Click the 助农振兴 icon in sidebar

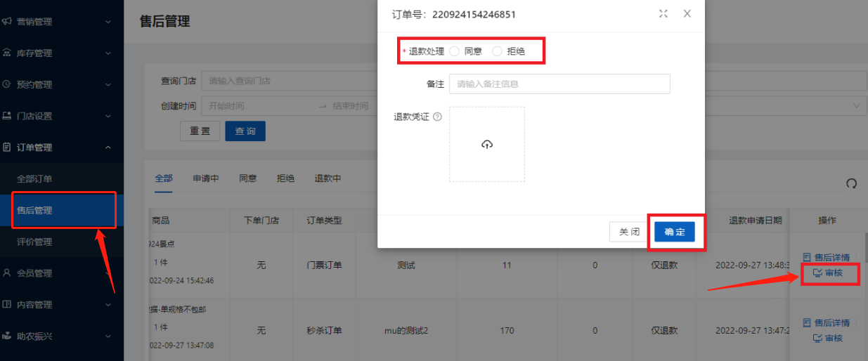tap(7, 336)
